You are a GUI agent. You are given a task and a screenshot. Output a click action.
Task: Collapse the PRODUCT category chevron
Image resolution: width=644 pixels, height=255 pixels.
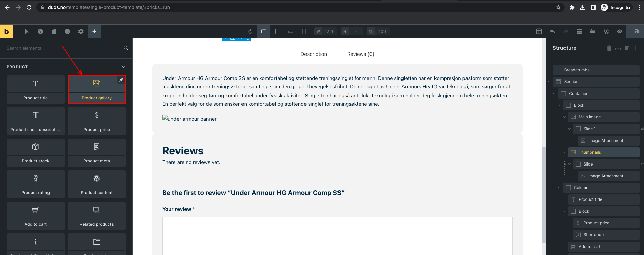124,67
